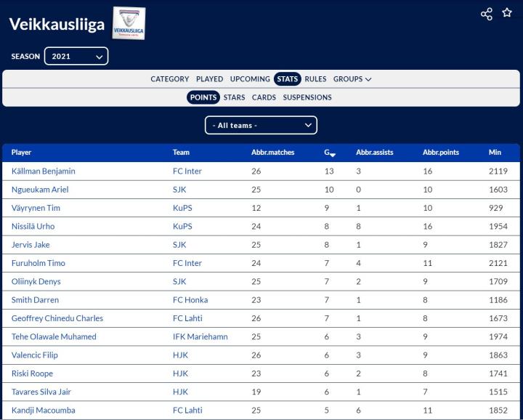Screen dimensions: 523x420
Task: Click the Veikkausliiga league logo
Action: [129, 23]
